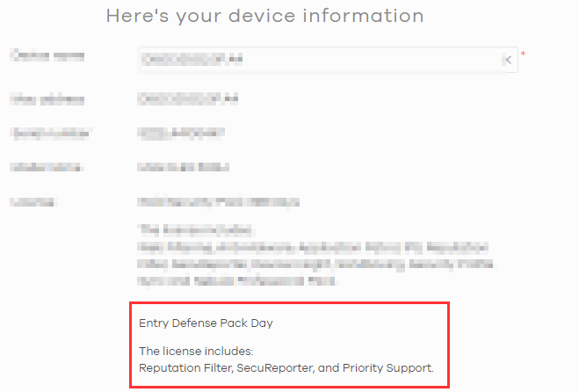Viewport: 579px width, 392px height.
Task: Click the blurred Model name label
Action: [47, 167]
